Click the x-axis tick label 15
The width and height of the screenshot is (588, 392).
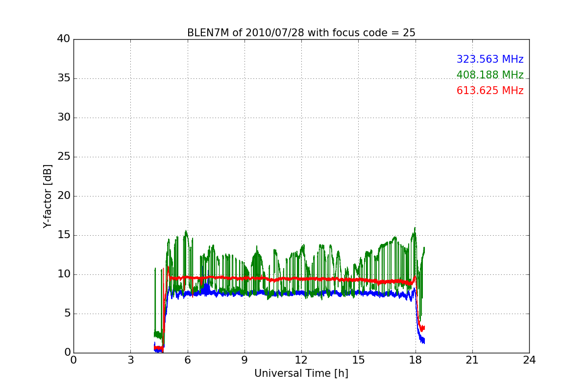[x=358, y=360]
